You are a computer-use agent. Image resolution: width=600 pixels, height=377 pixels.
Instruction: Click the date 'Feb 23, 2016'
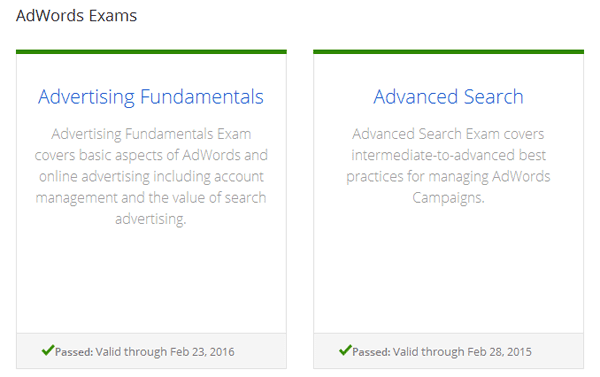click(x=202, y=352)
